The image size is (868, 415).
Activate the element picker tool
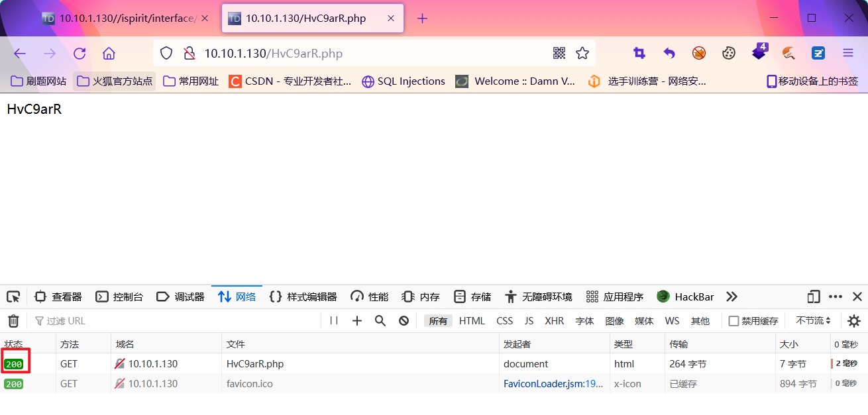coord(13,297)
